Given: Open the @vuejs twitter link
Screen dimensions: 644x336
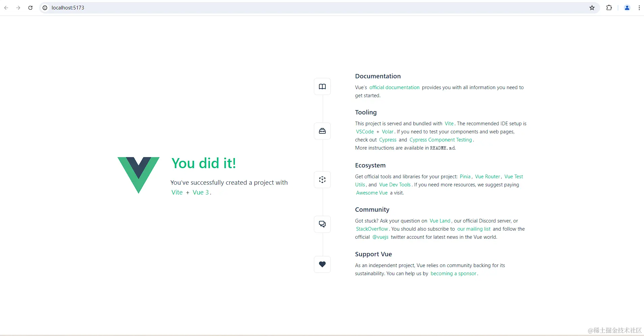Looking at the screenshot, I should click(x=380, y=237).
